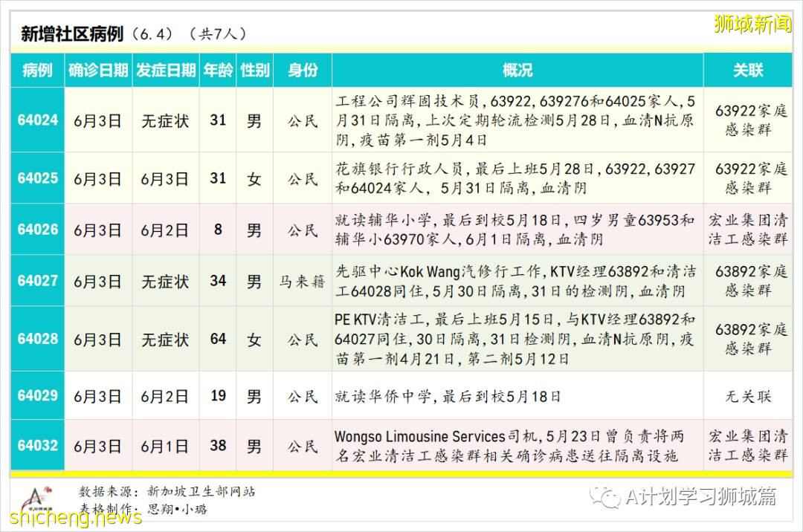Image resolution: width=803 pixels, height=532 pixels.
Task: Expand the 关联 column header
Action: (x=748, y=70)
